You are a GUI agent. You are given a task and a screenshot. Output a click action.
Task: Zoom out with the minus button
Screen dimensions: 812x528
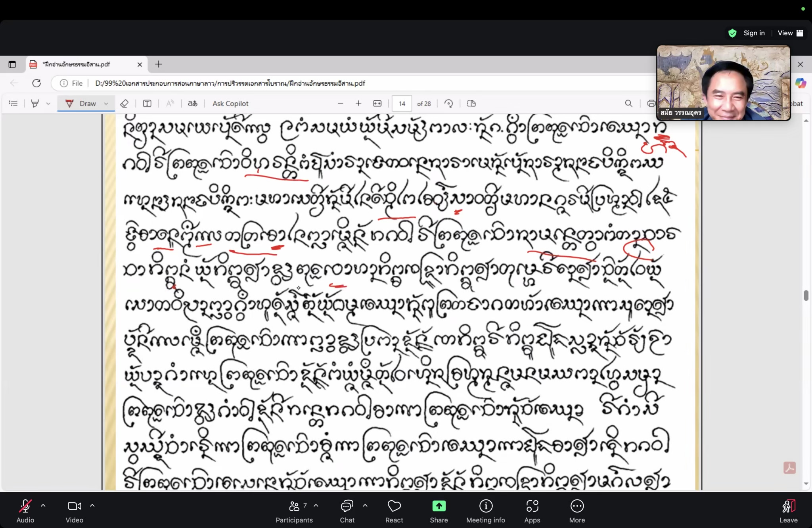click(x=340, y=104)
